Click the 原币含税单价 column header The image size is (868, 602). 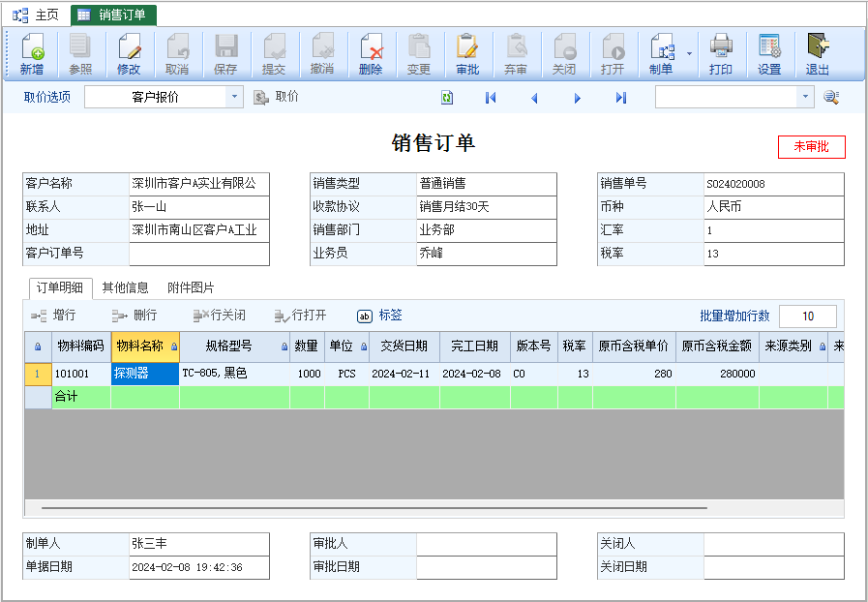634,346
